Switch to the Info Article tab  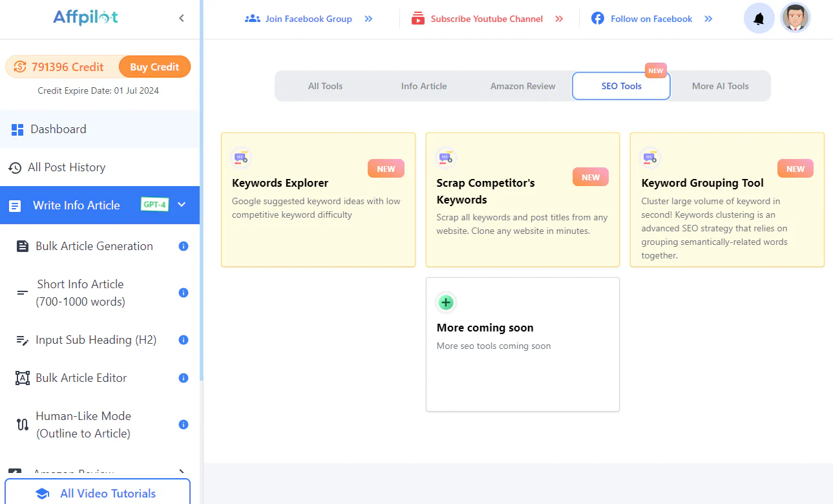(x=424, y=86)
